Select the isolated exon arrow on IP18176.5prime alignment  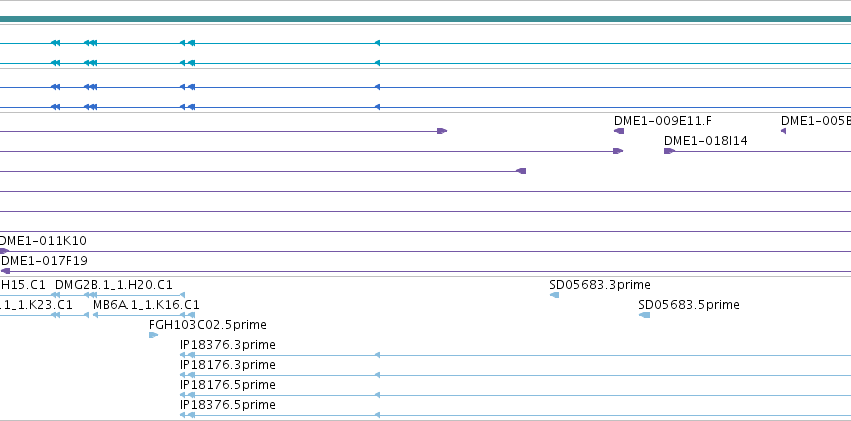click(377, 395)
